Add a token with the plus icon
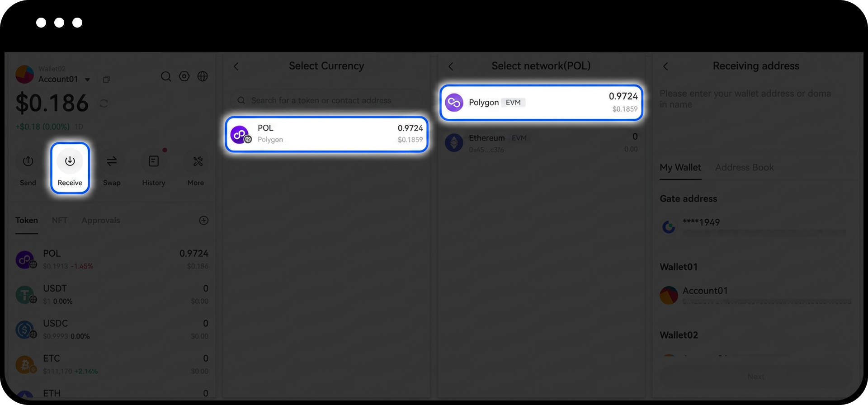The width and height of the screenshot is (868, 405). (204, 221)
